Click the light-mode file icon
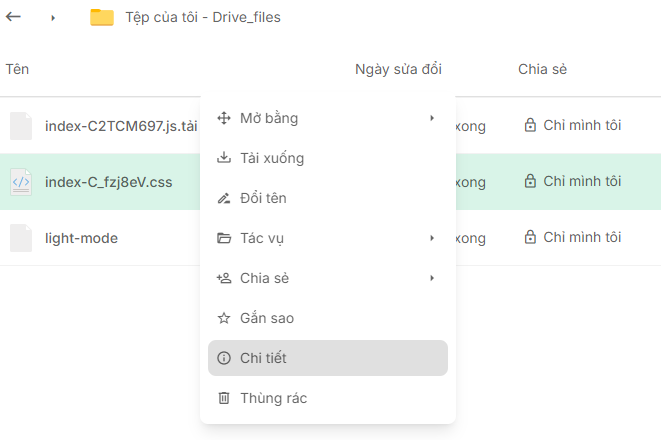Image resolution: width=661 pixels, height=440 pixels. 21,238
